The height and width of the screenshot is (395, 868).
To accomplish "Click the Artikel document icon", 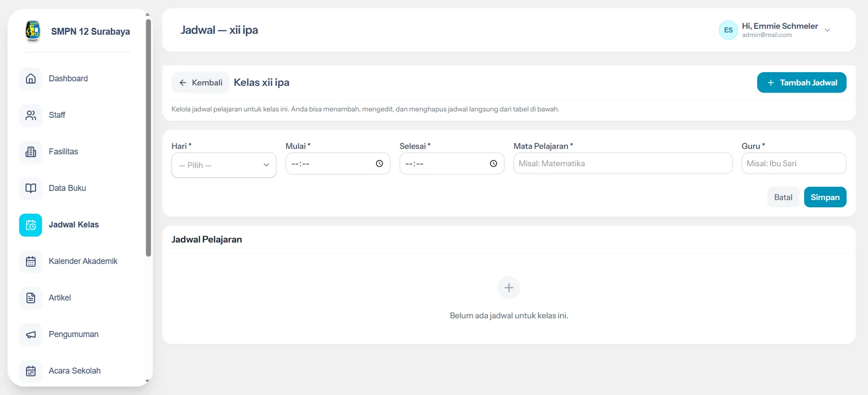I will 31,298.
